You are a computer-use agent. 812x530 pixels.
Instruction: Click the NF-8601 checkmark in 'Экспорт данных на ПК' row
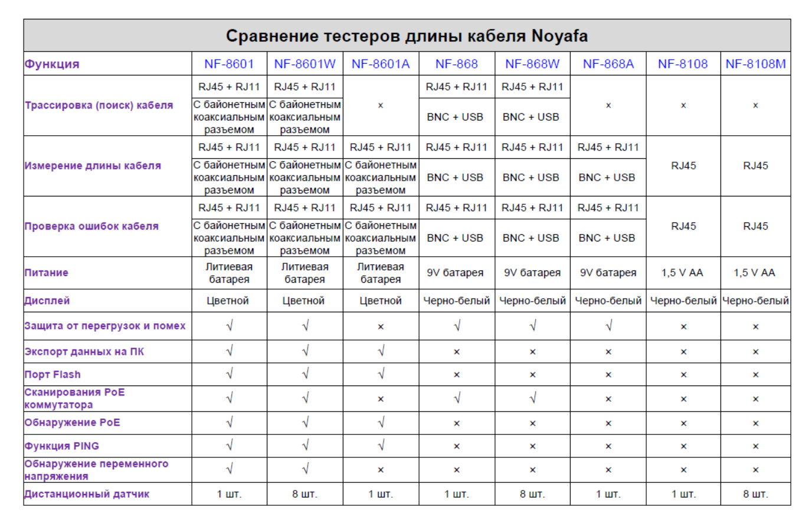230,351
